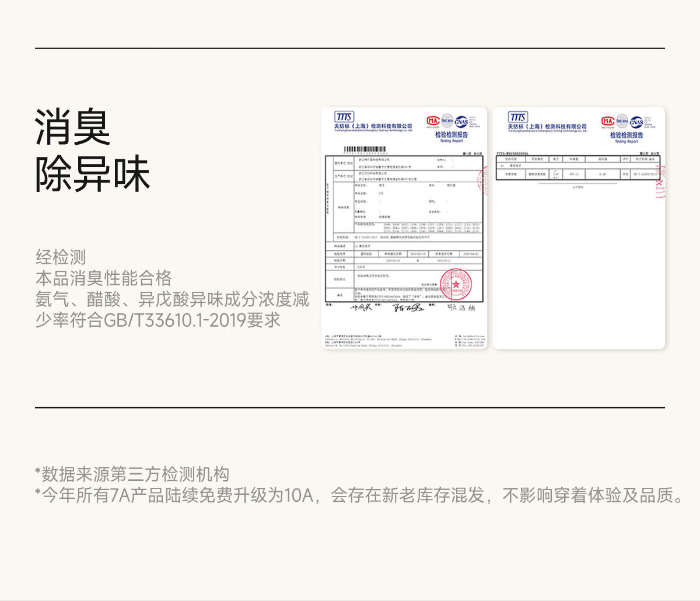The height and width of the screenshot is (601, 700).
Task: Click the 7A to 10A upgrade notice
Action: 359,495
